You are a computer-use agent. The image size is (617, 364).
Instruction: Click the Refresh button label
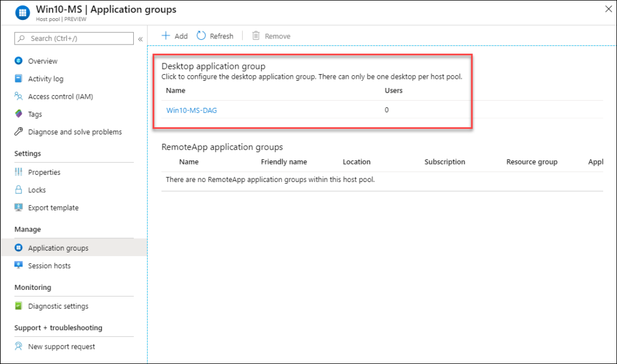[222, 36]
